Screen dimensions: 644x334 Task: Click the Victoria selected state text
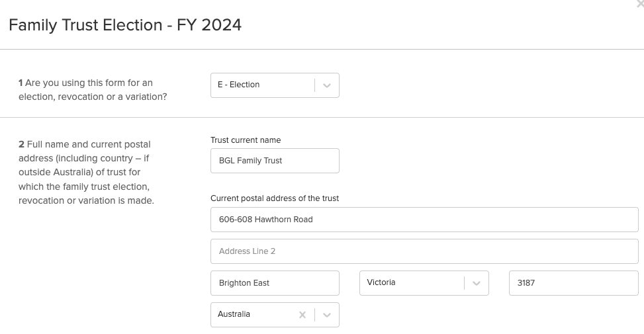point(381,282)
